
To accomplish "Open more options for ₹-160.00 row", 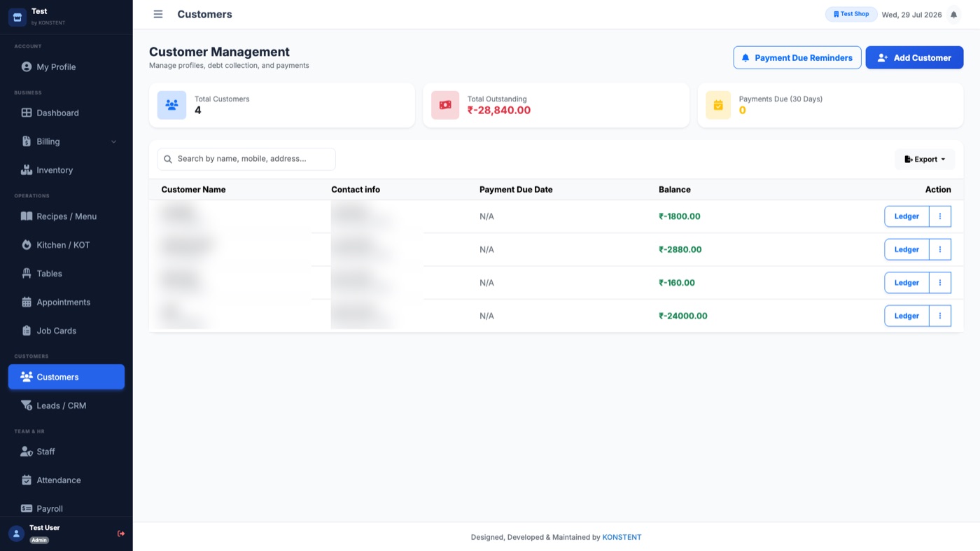I will pos(939,283).
